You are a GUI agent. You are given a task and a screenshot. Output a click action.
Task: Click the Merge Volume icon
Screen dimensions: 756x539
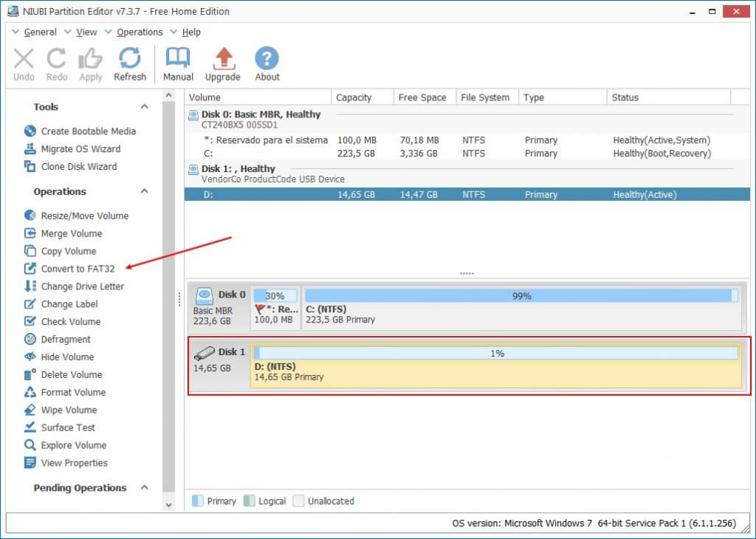pos(30,233)
